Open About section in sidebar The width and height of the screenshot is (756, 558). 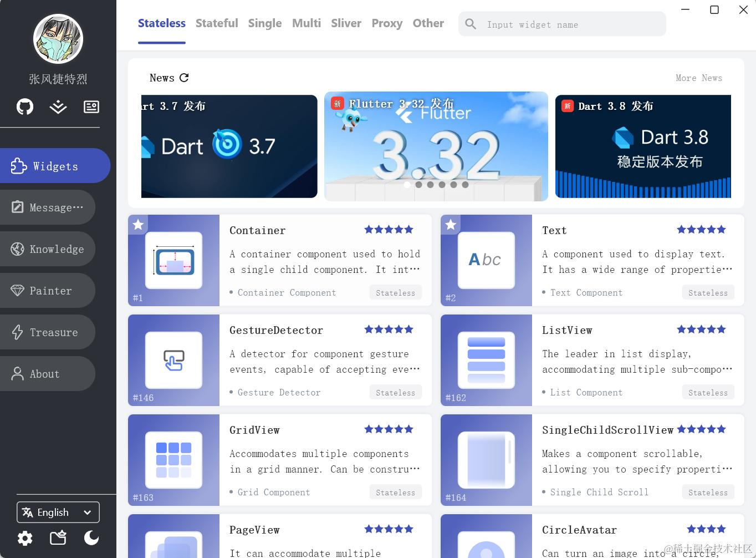coord(48,374)
